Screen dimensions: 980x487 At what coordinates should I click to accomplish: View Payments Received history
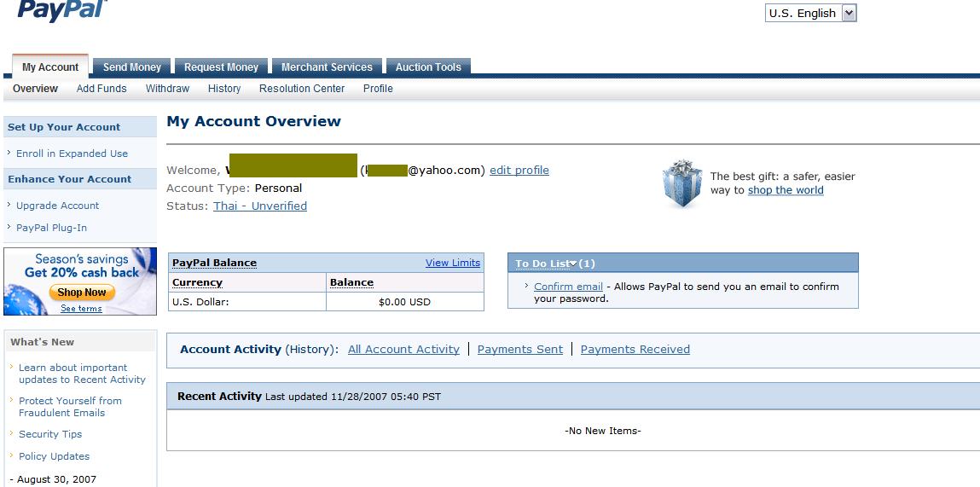[635, 350]
